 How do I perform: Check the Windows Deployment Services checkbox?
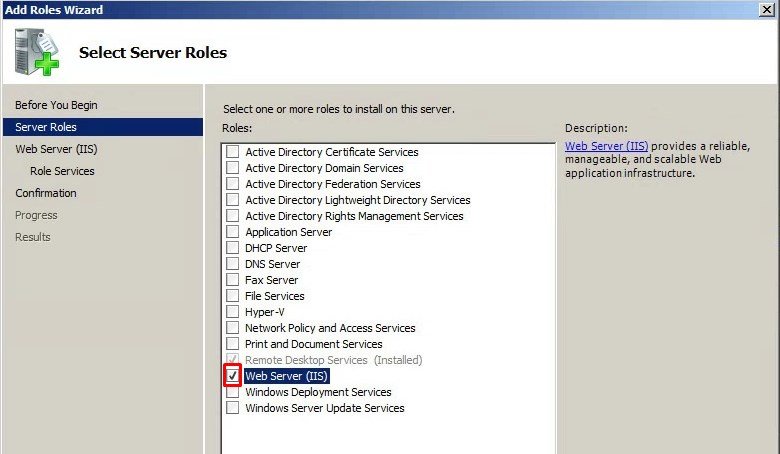232,392
